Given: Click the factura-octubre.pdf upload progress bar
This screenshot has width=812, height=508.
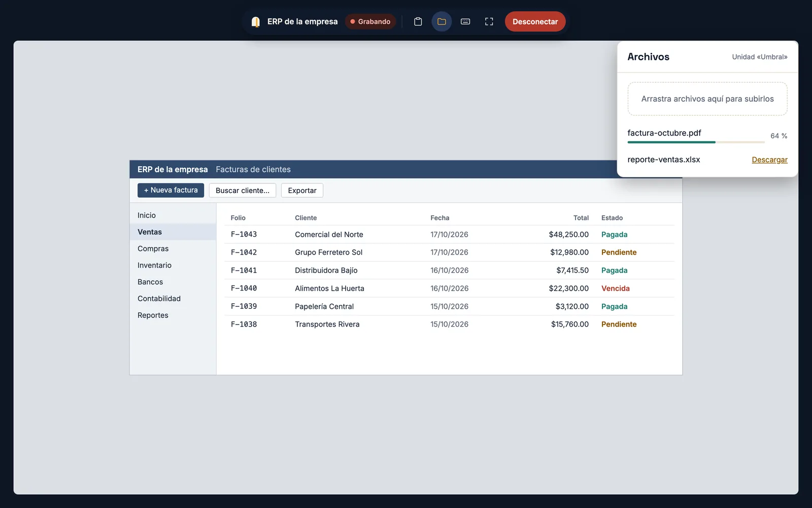Looking at the screenshot, I should [695, 142].
